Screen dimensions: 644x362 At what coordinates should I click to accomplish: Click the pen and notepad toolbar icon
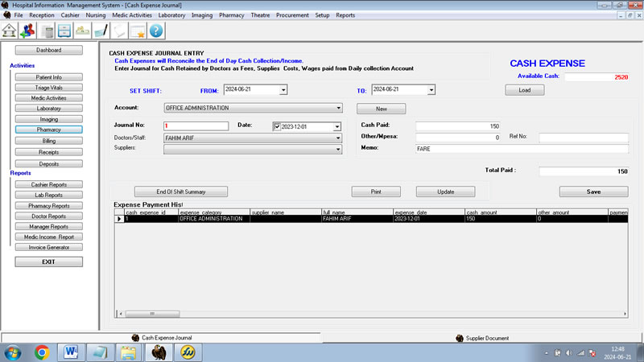coord(101,30)
